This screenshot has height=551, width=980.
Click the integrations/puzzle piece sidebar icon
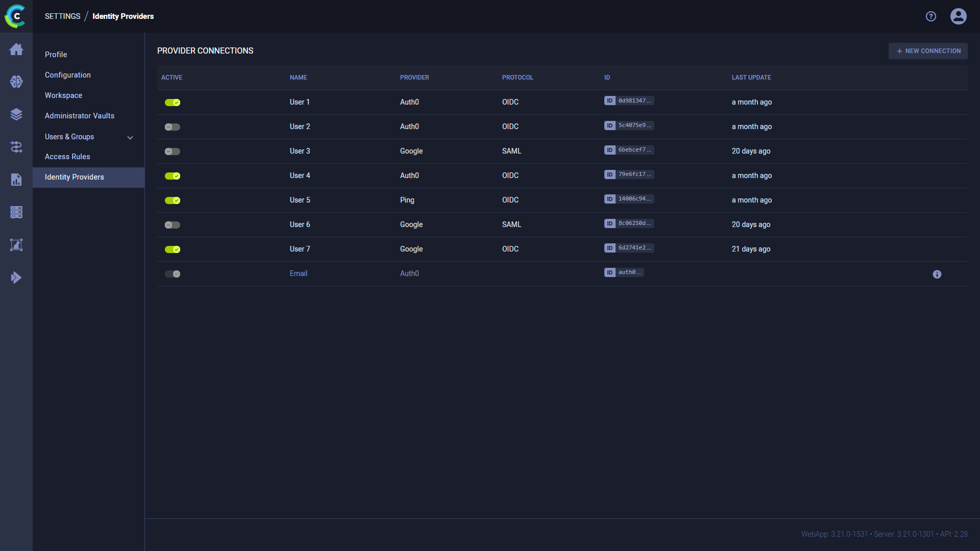point(16,146)
